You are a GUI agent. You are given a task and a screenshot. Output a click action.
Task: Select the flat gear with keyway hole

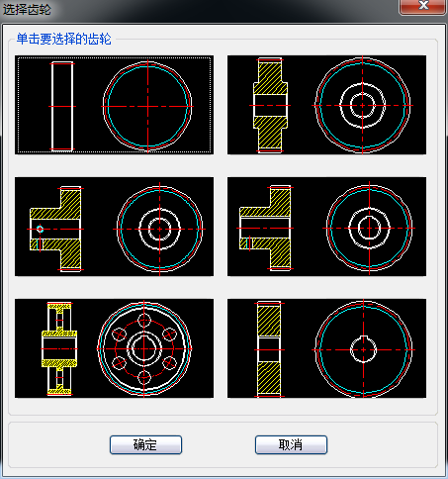326,348
